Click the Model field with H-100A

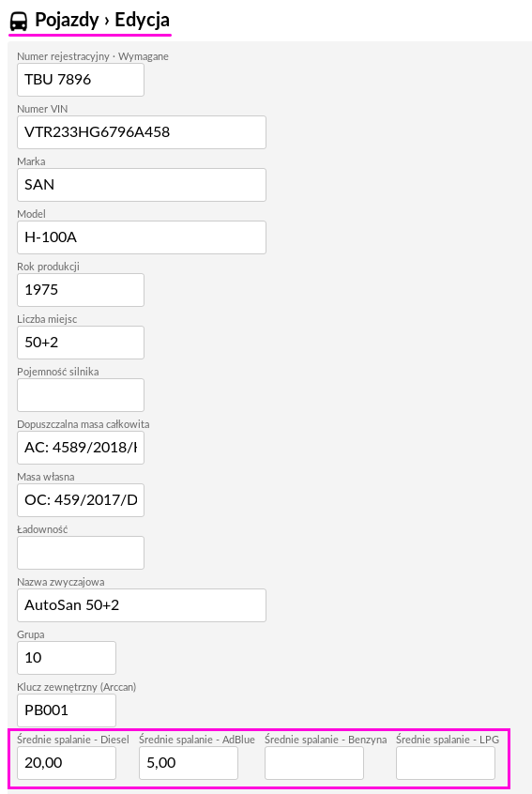[142, 237]
